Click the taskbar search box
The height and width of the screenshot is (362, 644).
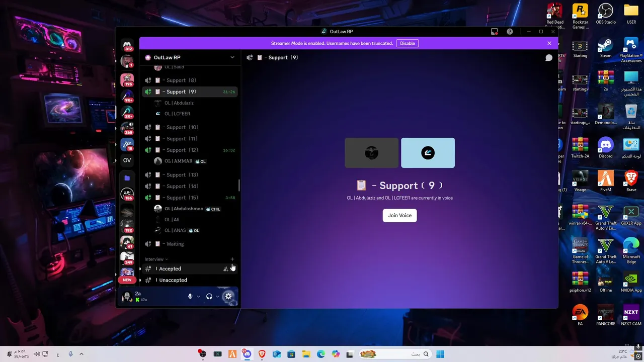click(x=395, y=354)
